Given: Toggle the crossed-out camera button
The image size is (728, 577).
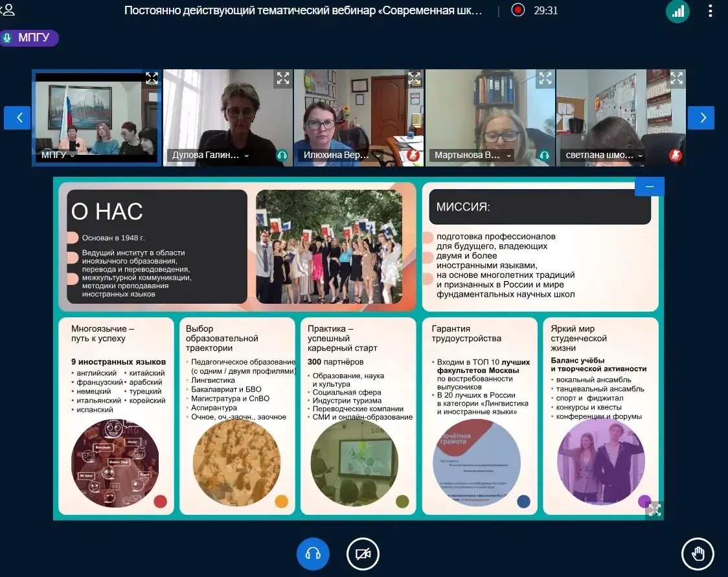Looking at the screenshot, I should pyautogui.click(x=363, y=554).
